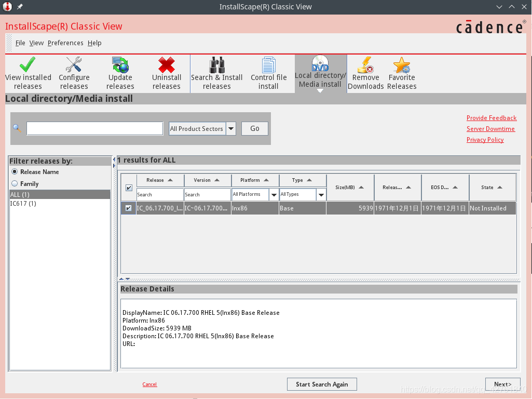
Task: Open the Preferences menu
Action: click(65, 43)
